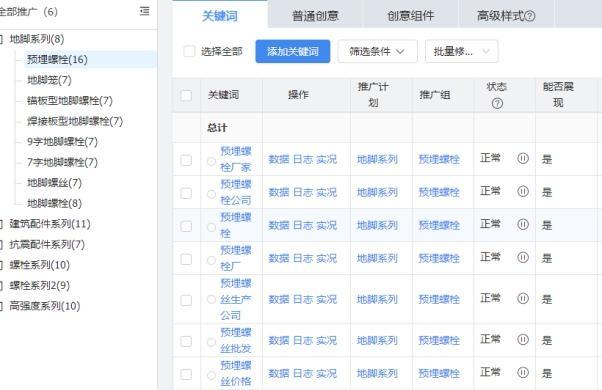602x390 pixels.
Task: Check the row for 预埋螺栓厂
Action: point(186,259)
